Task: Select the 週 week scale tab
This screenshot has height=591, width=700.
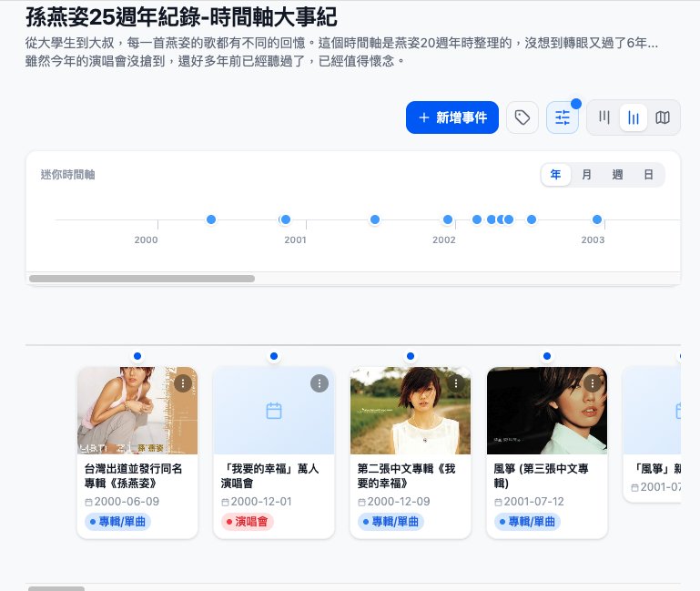Action: 617,174
